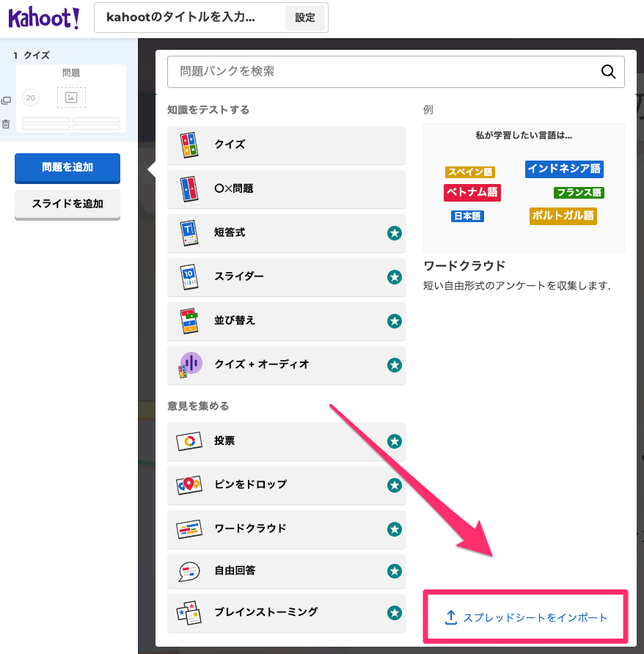Click the スライダー type icon
The height and width of the screenshot is (654, 644).
(189, 276)
